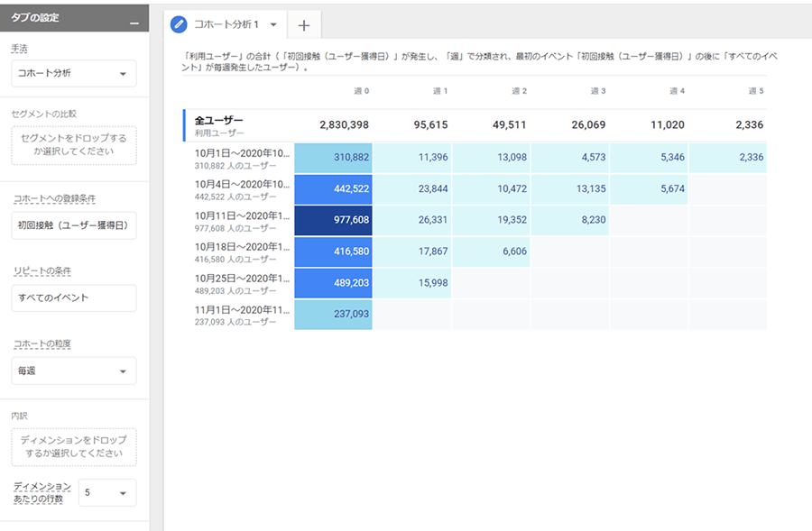
Task: Click the 週 1 column header
Action: point(440,91)
